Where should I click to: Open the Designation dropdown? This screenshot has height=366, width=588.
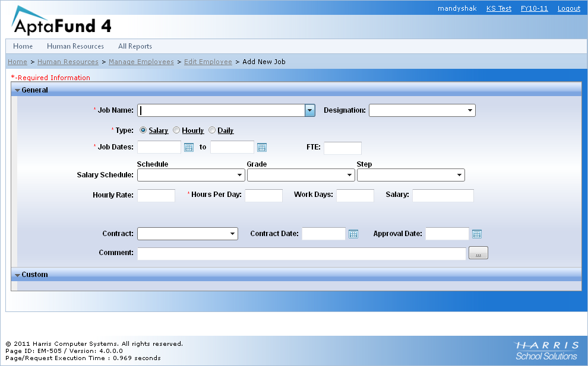(x=422, y=110)
